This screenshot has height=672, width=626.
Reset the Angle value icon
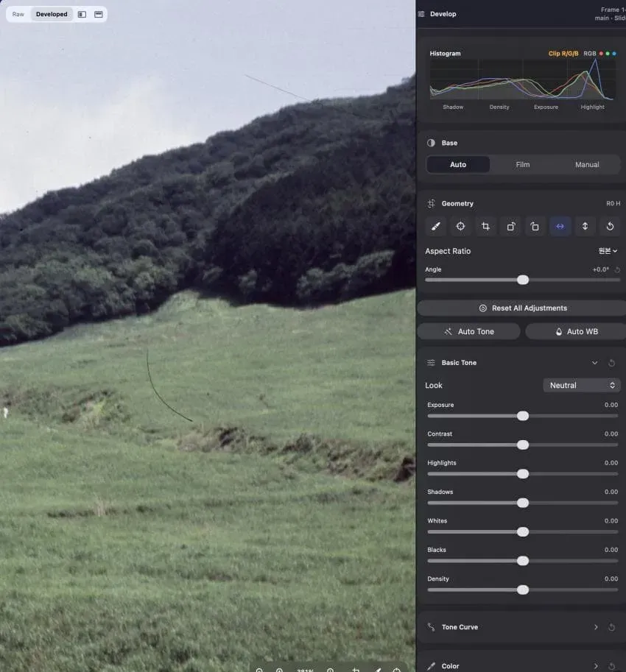click(x=617, y=269)
